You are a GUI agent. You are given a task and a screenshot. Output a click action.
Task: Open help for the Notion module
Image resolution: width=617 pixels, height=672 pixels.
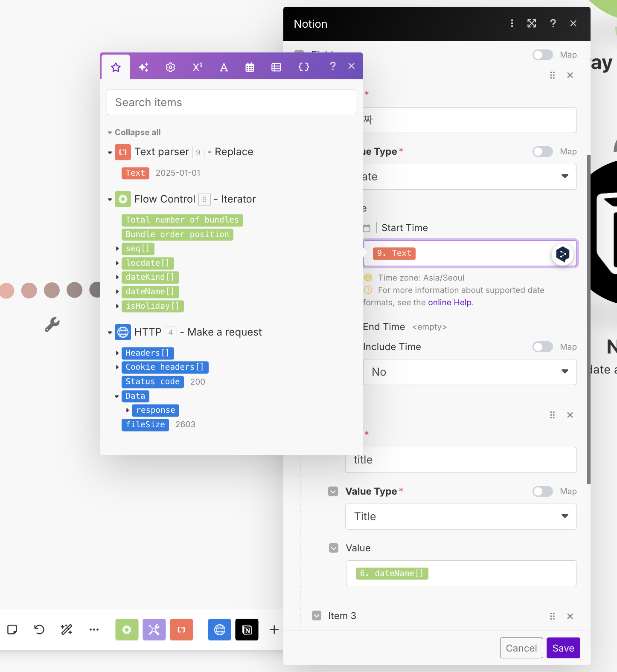[x=553, y=23]
